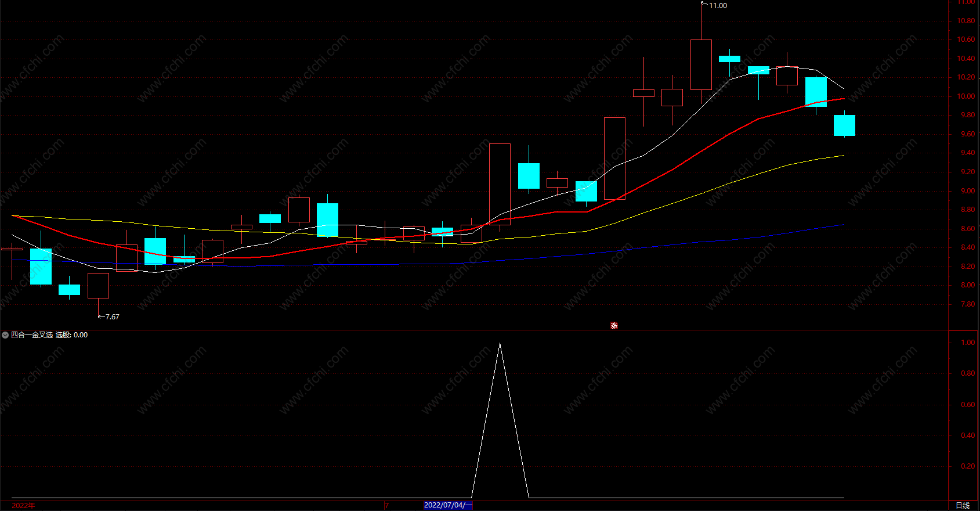Click the 选股: 0.00 indicator value
This screenshot has width=980, height=511.
tap(72, 335)
